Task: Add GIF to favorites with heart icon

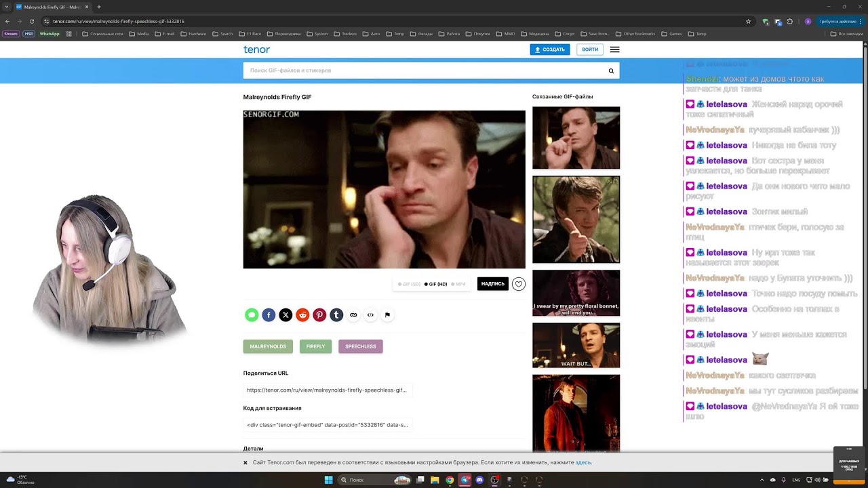Action: pos(519,284)
